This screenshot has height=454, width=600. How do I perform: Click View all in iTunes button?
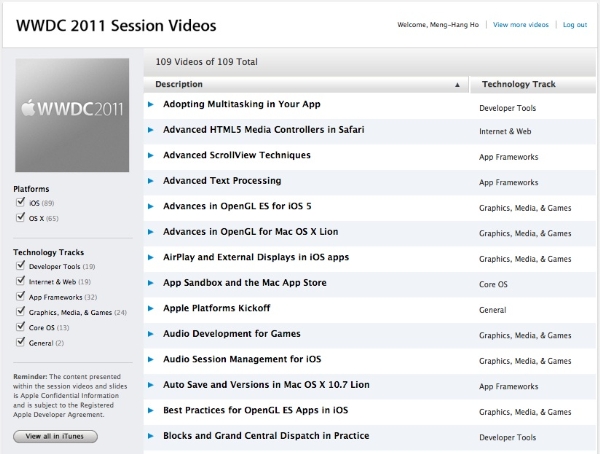(55, 436)
